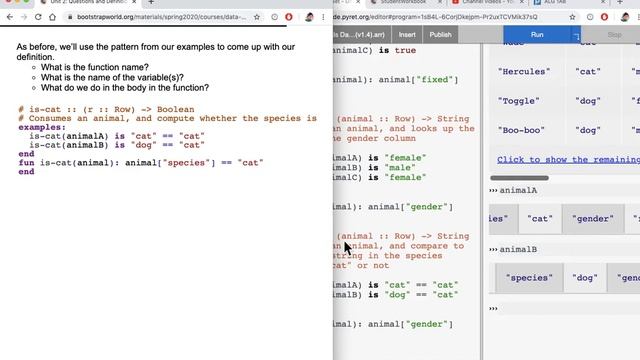Click "species" header in animalB row output

coord(529,278)
